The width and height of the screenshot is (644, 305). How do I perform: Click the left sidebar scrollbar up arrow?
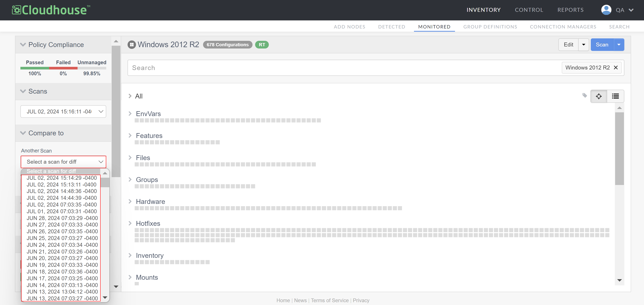[116, 41]
